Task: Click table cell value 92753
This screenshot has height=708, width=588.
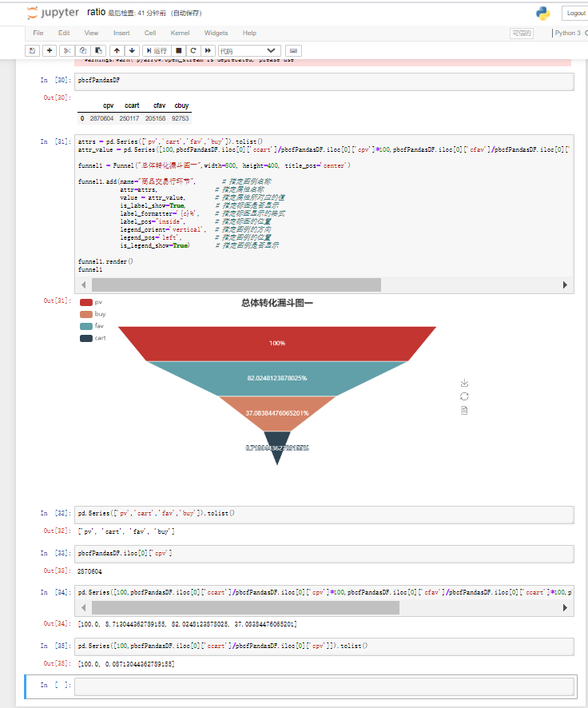Action: (180, 118)
